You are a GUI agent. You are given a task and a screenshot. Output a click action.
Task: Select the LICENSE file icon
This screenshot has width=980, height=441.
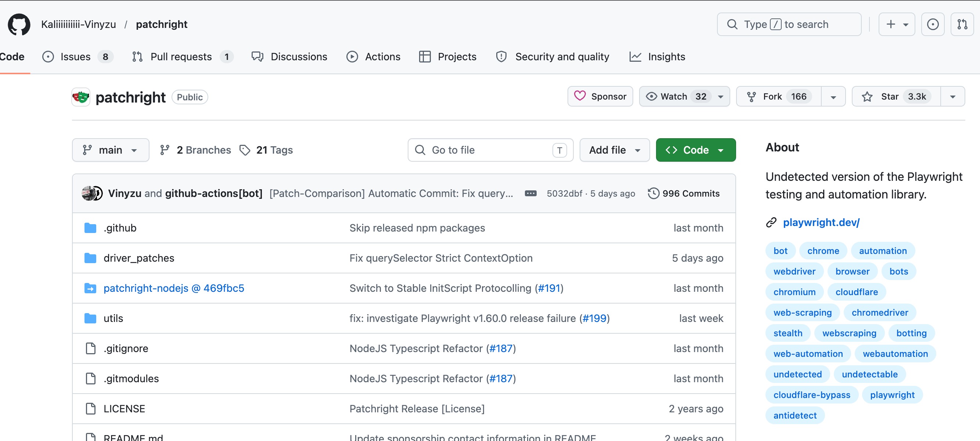coord(90,408)
